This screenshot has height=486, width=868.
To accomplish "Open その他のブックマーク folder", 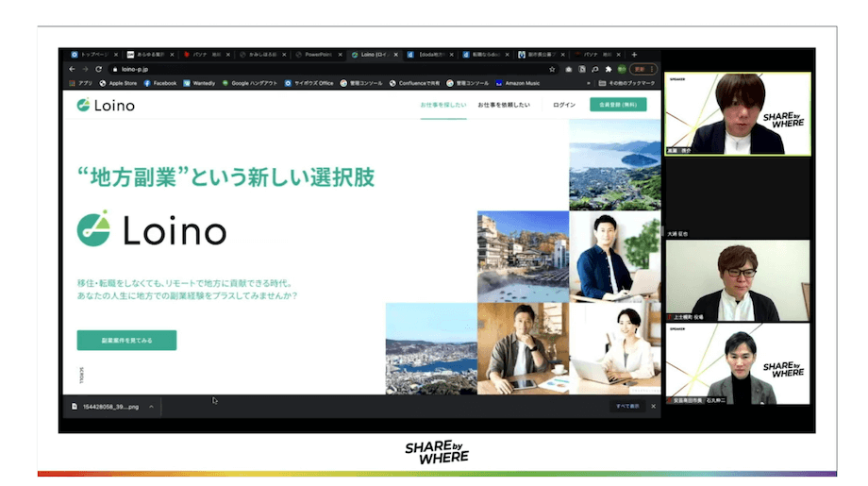I will [626, 83].
